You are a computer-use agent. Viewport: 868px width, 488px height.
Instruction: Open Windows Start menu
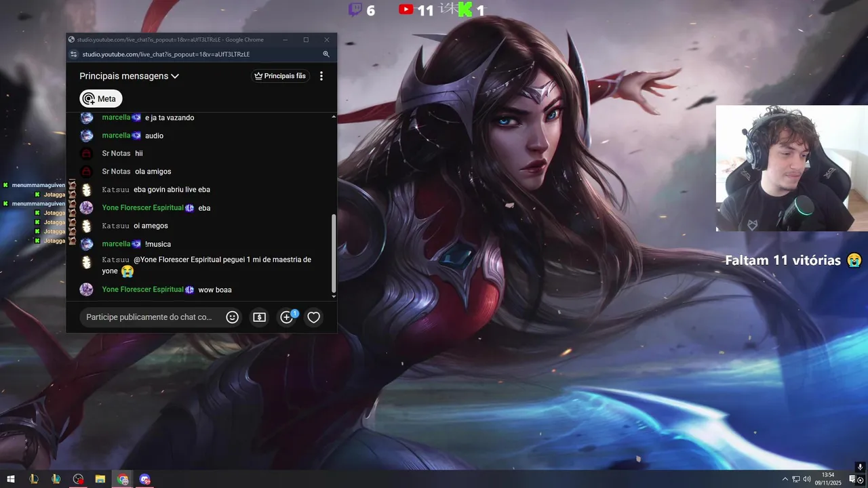click(11, 479)
